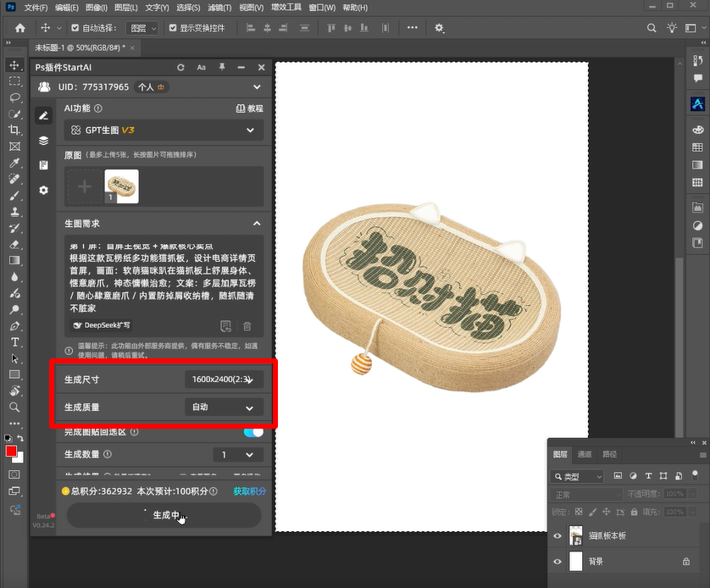Select the 猫抓板本板 layer thumbnail

[575, 536]
